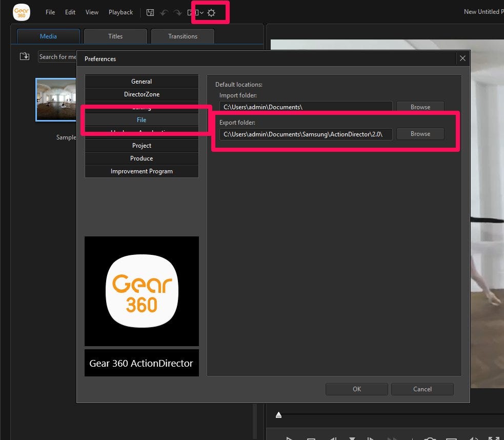
Task: Select the Improvement Program category
Action: point(142,171)
